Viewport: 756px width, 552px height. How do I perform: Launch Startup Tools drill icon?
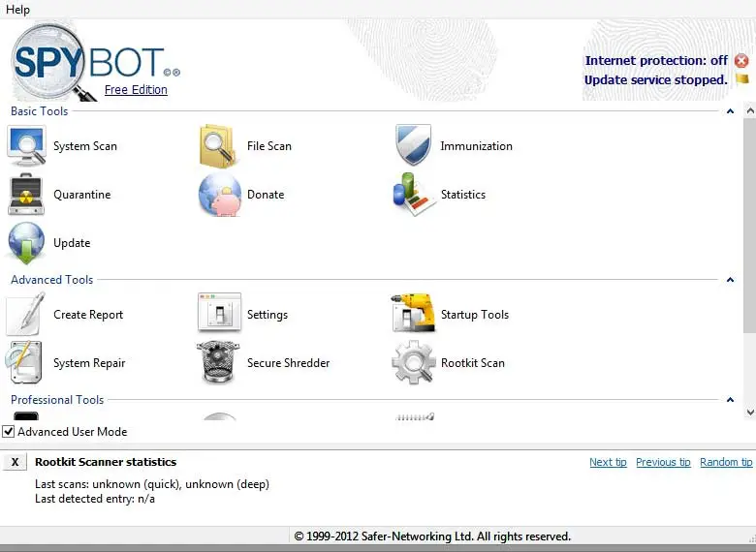coord(413,313)
